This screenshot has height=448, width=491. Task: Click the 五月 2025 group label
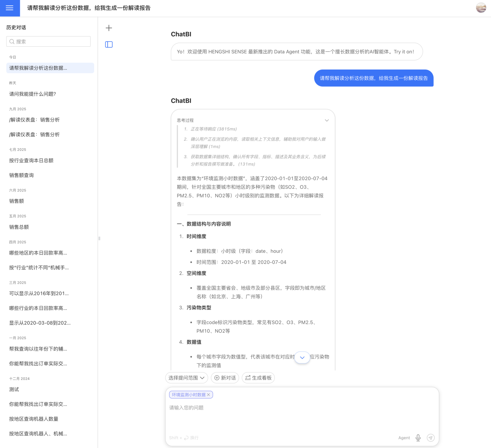[x=18, y=216]
